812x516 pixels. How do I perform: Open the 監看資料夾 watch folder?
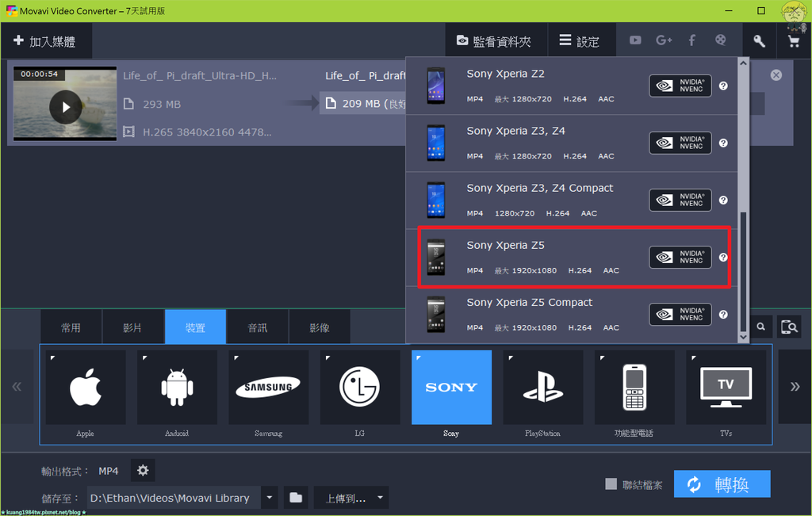tap(496, 41)
